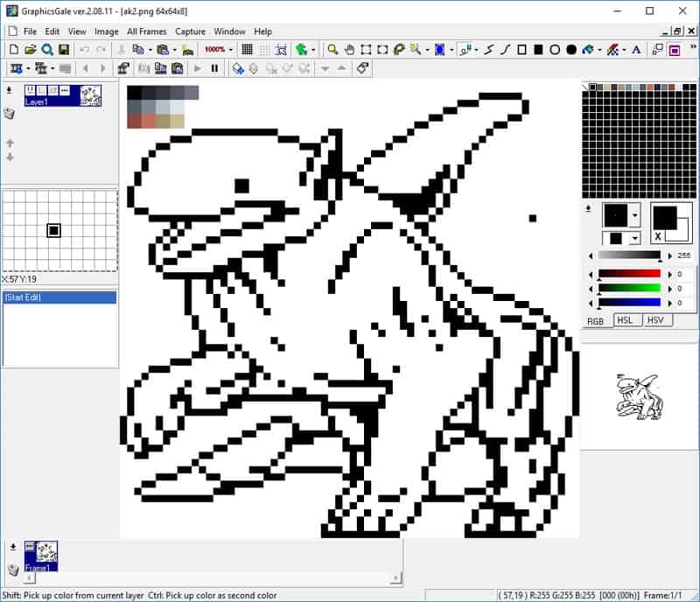The height and width of the screenshot is (602, 700).
Task: Select the Magic Wand tool
Action: pyautogui.click(x=416, y=50)
